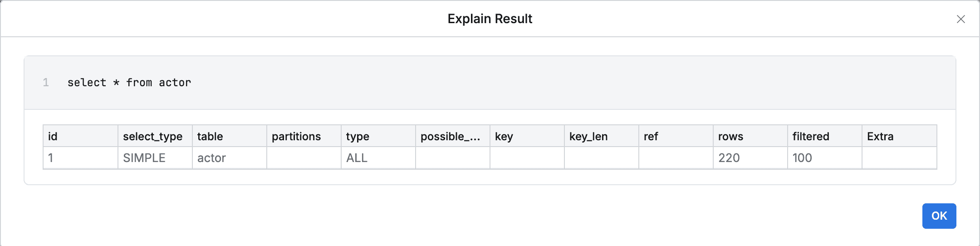
Task: Click the 'Extra' column header
Action: click(x=880, y=136)
